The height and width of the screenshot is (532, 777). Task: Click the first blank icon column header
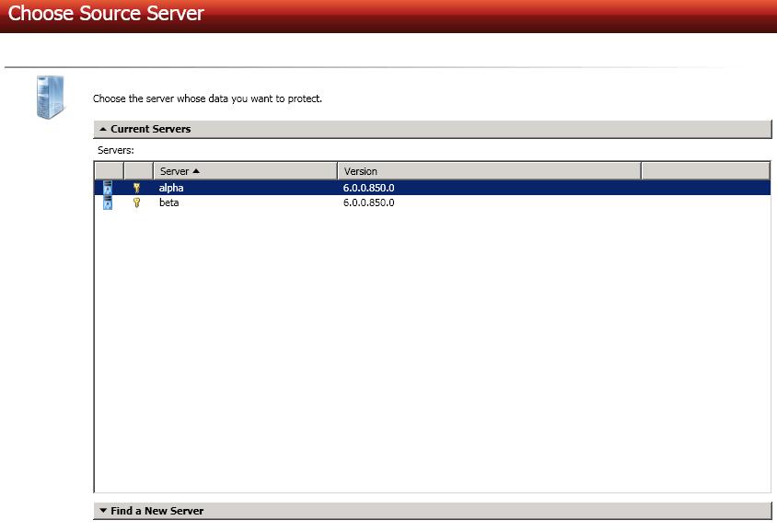pos(109,171)
